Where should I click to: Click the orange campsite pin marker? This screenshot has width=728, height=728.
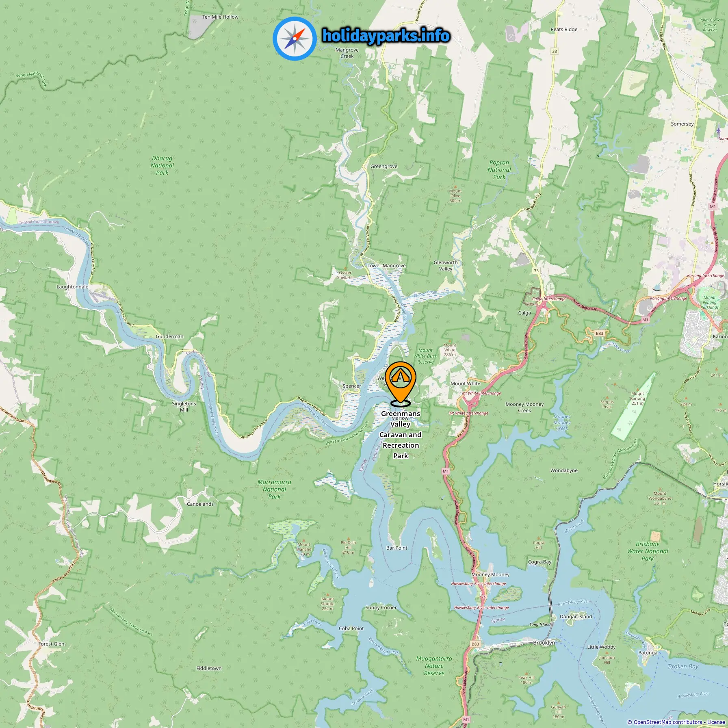pyautogui.click(x=401, y=382)
